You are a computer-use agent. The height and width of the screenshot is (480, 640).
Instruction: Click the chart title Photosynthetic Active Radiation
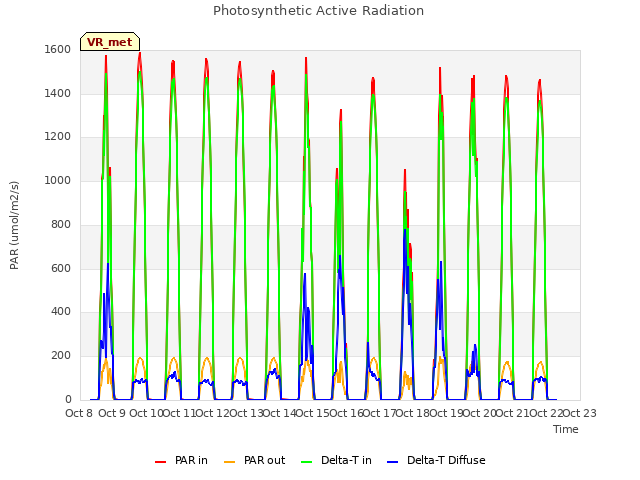318,10
